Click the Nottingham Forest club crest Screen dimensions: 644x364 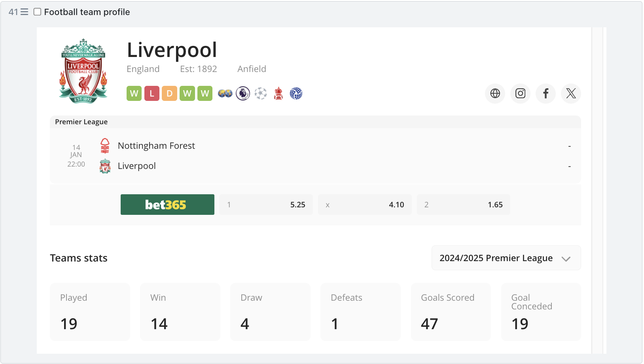[105, 146]
